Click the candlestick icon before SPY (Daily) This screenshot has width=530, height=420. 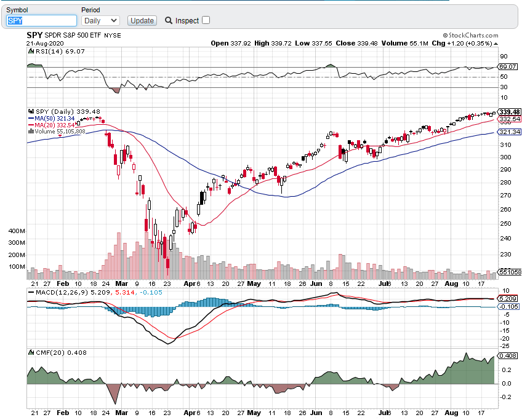point(31,111)
